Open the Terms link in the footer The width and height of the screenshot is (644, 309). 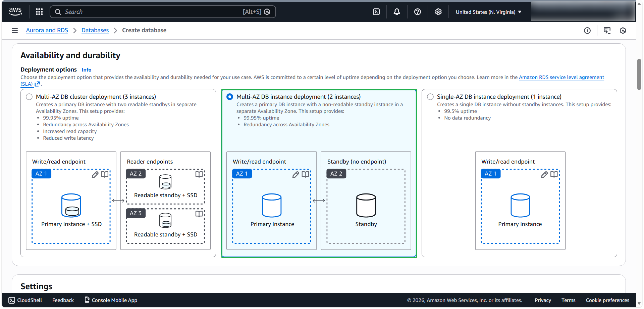point(569,300)
